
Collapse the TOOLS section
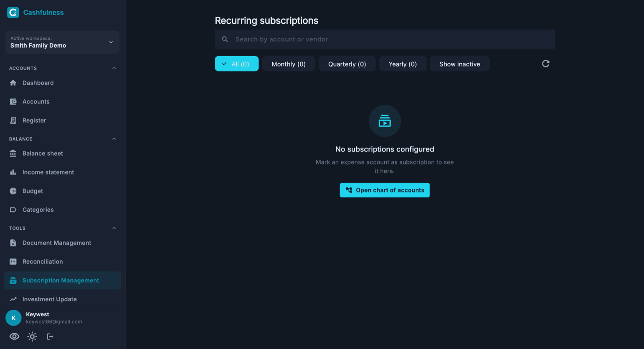pyautogui.click(x=114, y=228)
